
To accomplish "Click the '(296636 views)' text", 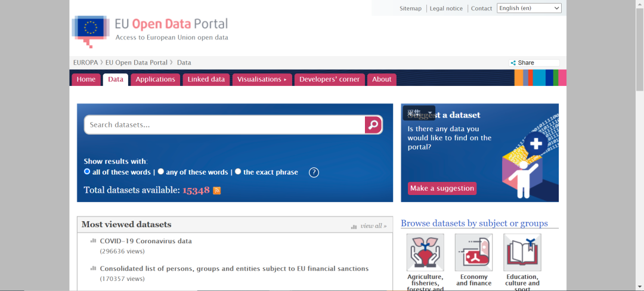I will 122,251.
